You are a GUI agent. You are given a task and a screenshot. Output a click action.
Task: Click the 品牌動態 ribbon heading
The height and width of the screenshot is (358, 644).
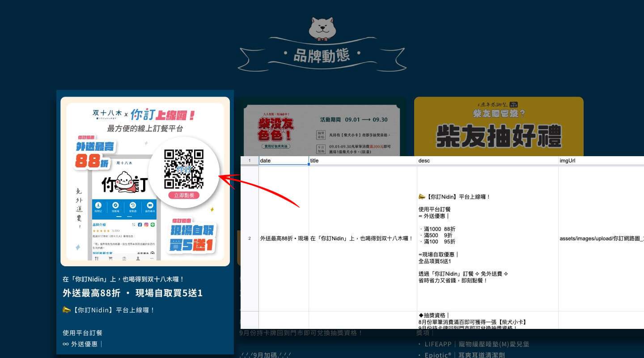322,55
